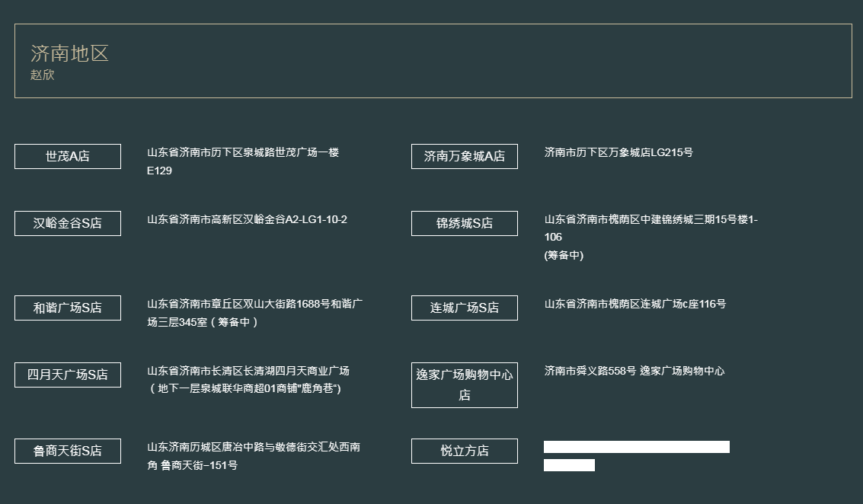Click the 赵欣 name under region title
This screenshot has height=504, width=863.
pos(43,75)
